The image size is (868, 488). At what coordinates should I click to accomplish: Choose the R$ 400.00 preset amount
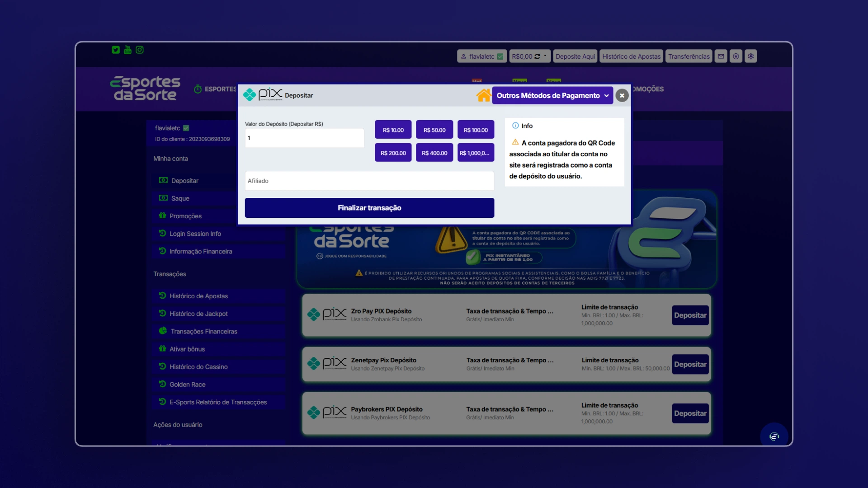(x=434, y=153)
